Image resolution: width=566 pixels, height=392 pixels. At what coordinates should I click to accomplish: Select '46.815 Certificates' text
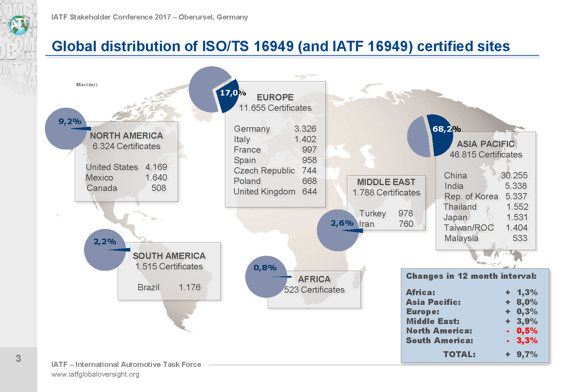486,154
